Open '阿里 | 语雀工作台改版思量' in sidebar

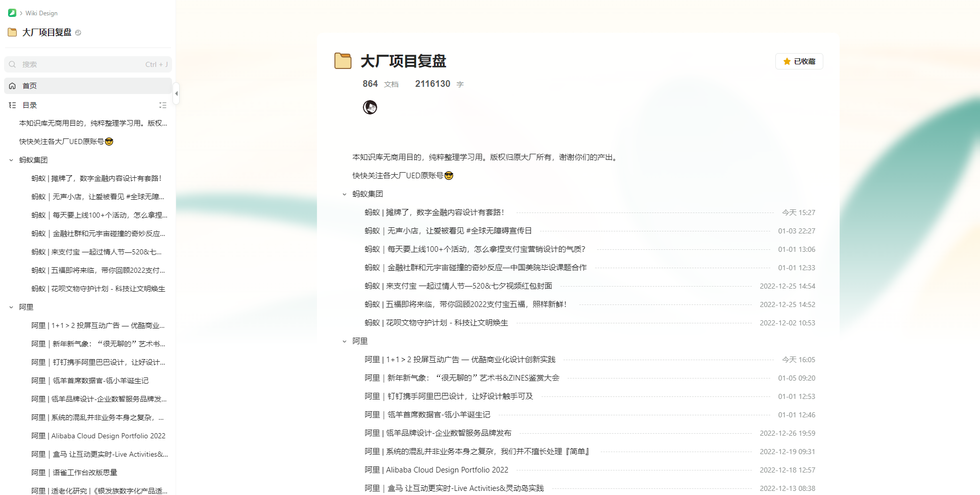(75, 473)
